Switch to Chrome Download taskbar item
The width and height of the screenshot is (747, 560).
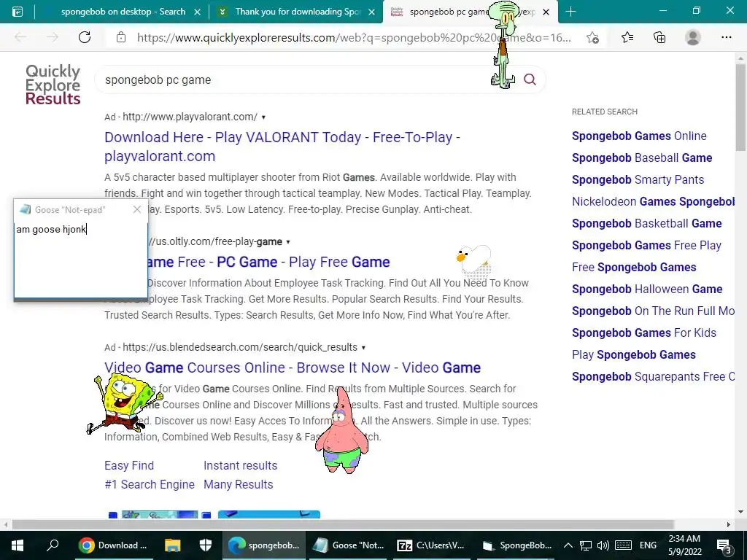[113, 545]
